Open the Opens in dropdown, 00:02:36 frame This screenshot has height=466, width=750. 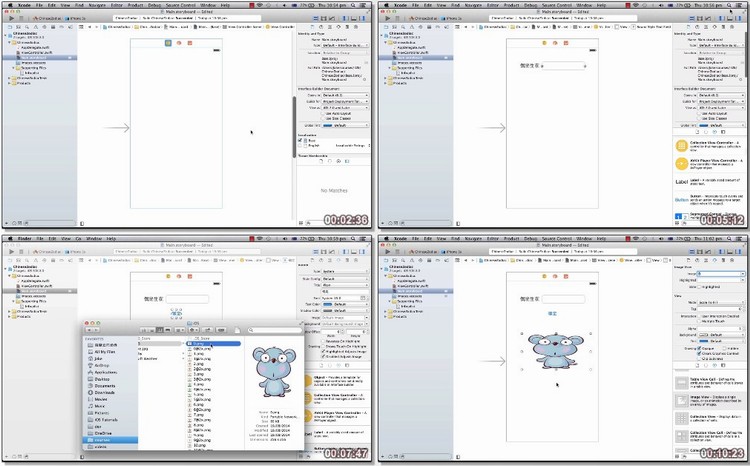[345, 96]
